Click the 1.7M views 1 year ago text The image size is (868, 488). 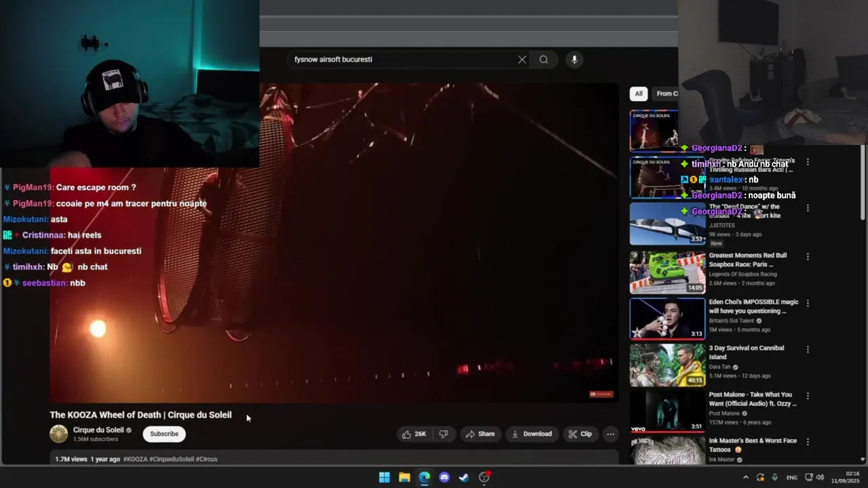(x=87, y=459)
